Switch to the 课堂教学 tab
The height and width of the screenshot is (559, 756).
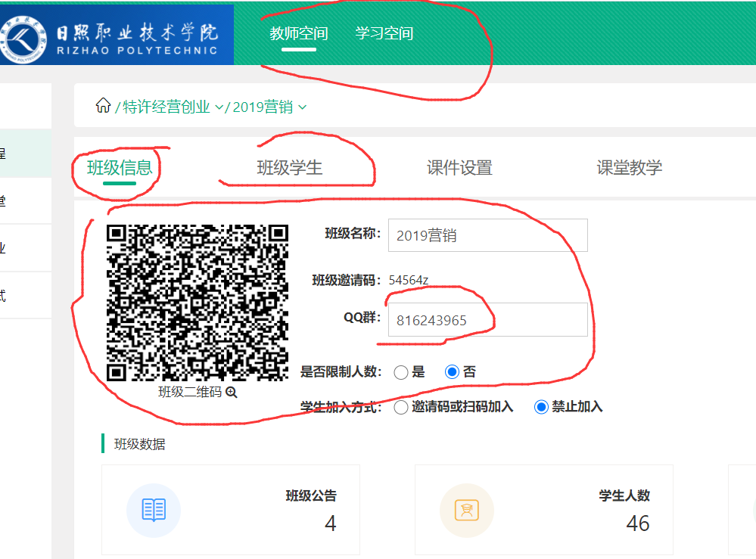coord(629,168)
